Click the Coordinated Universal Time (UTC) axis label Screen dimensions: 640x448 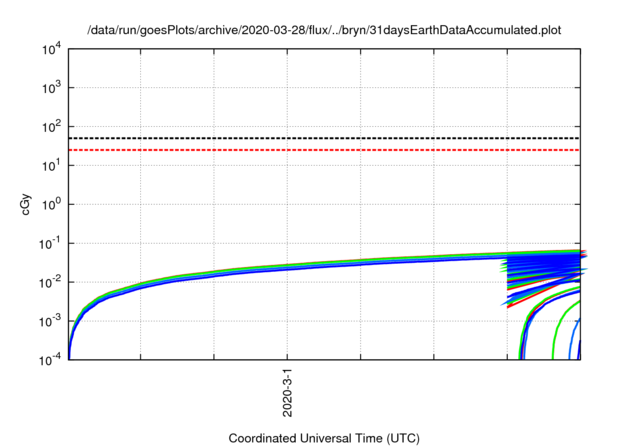click(324, 438)
